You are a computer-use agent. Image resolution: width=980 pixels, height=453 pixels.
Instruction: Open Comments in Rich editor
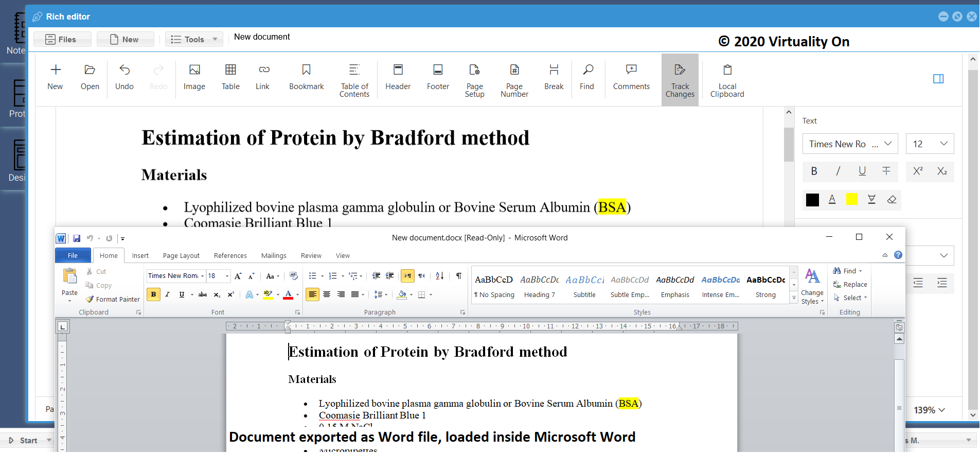pyautogui.click(x=631, y=78)
